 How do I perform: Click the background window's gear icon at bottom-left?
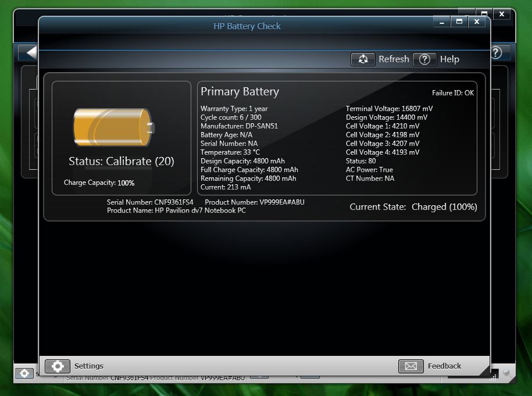click(24, 373)
